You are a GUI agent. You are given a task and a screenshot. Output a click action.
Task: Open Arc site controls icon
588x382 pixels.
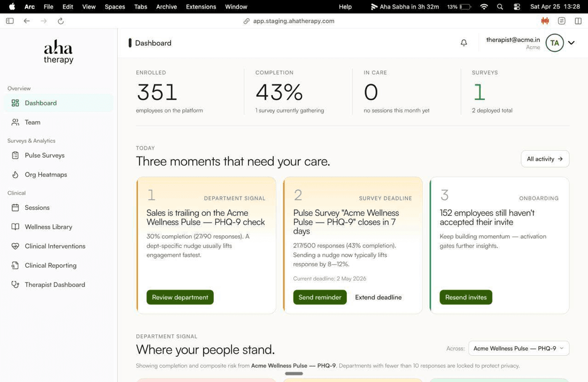point(561,21)
